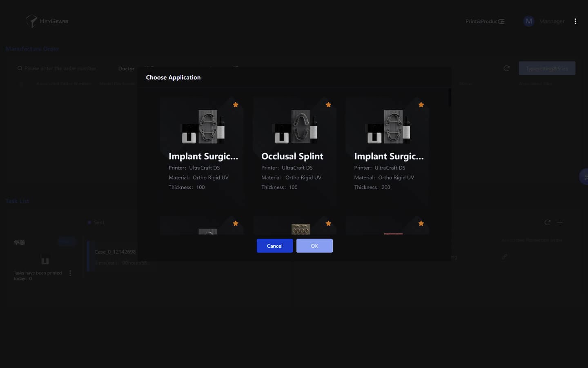Click the HeyGears logo
The width and height of the screenshot is (588, 368).
coord(47,21)
